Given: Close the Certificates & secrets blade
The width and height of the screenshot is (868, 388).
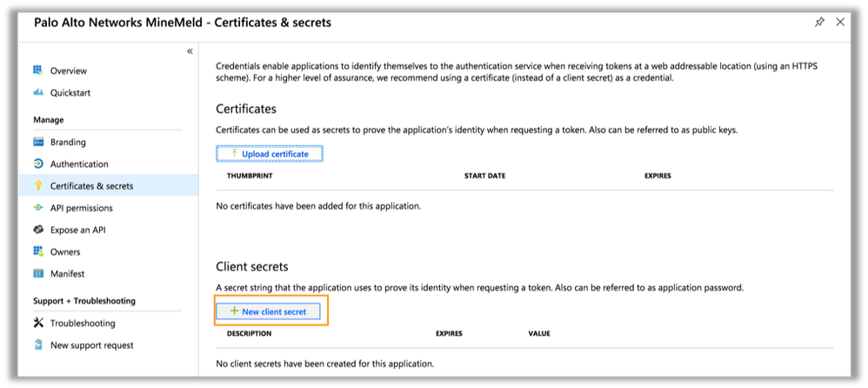Looking at the screenshot, I should 839,23.
